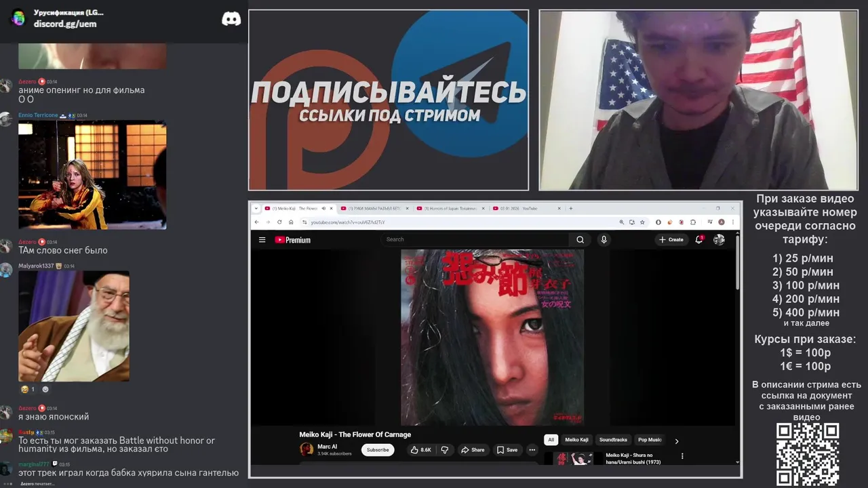Click the Create button on YouTube
The height and width of the screenshot is (488, 868).
coord(671,239)
